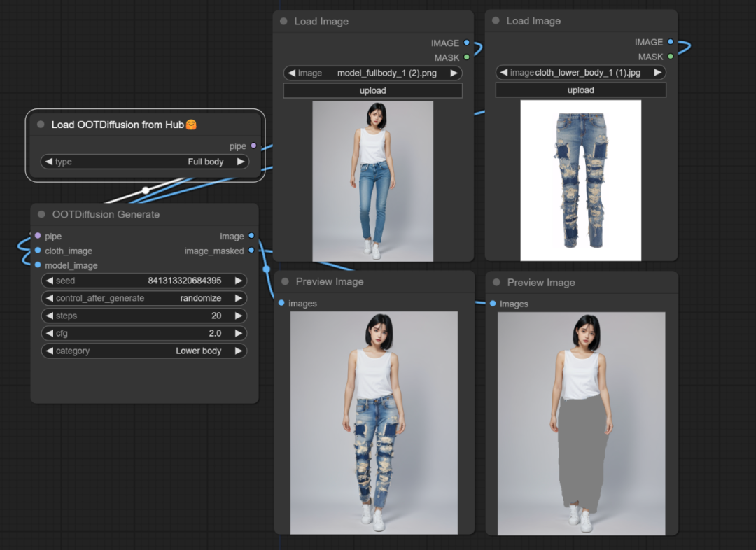Image resolution: width=756 pixels, height=550 pixels.
Task: Click the image output port on OOTDiffusion Generate
Action: click(x=251, y=236)
